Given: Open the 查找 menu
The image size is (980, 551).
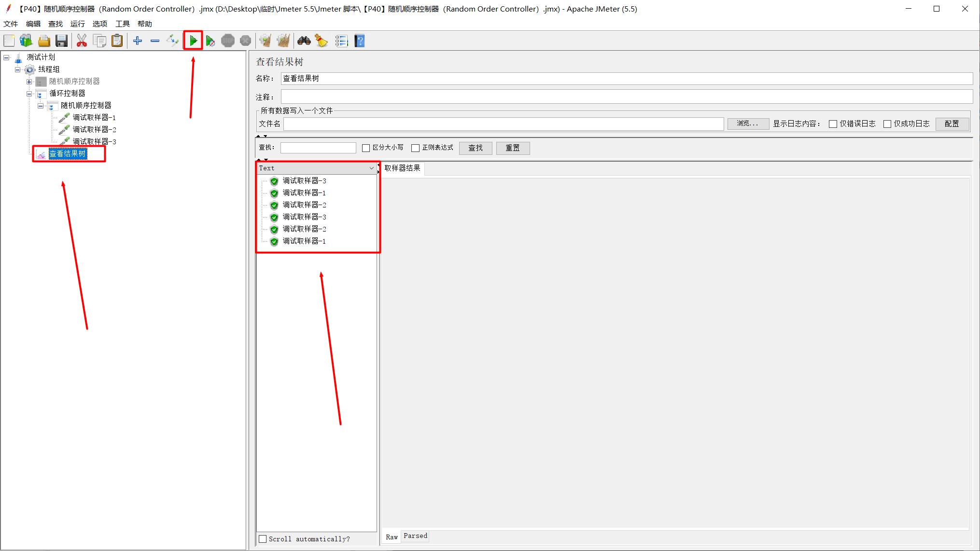Looking at the screenshot, I should point(56,24).
